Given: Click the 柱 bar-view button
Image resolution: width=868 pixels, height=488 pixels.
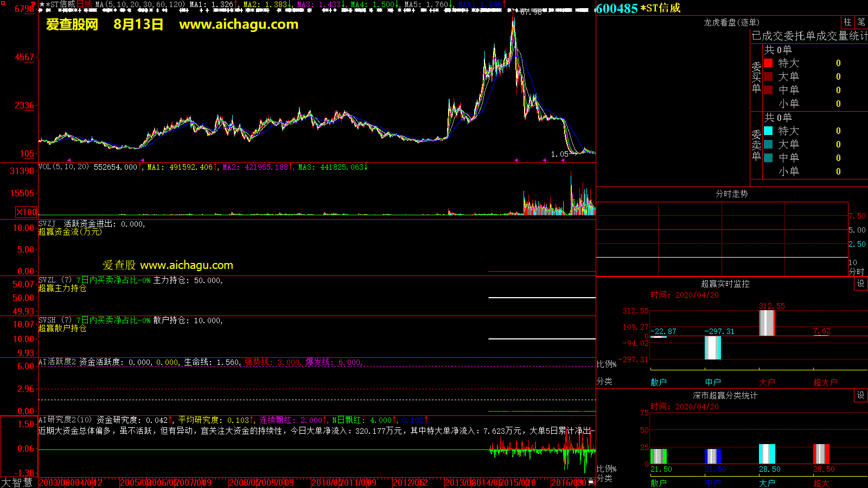Looking at the screenshot, I should (x=847, y=22).
